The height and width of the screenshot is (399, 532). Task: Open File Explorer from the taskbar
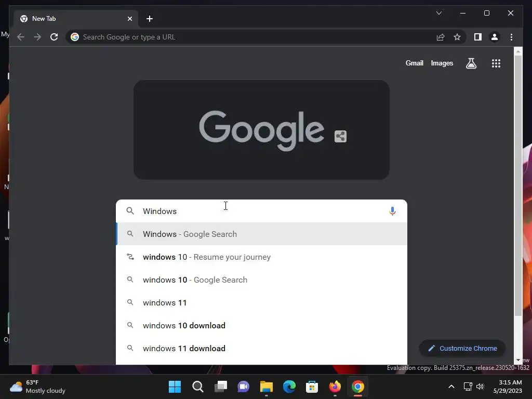point(267,387)
